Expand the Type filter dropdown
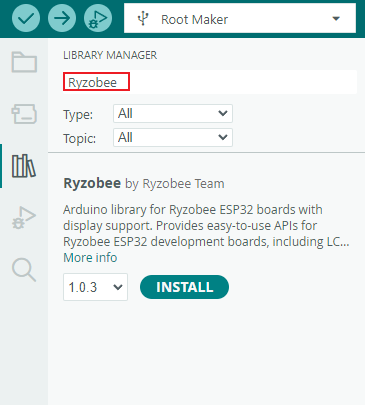The image size is (365, 405). pyautogui.click(x=173, y=114)
